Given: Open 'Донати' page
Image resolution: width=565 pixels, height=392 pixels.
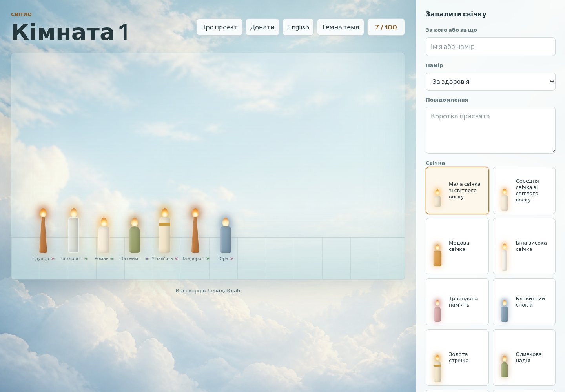Looking at the screenshot, I should pos(262,27).
